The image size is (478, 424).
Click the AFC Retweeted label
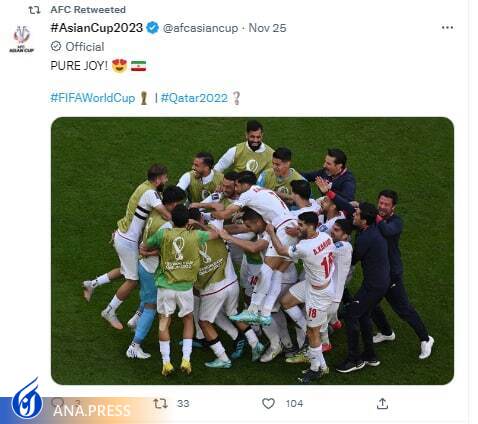[x=88, y=10]
